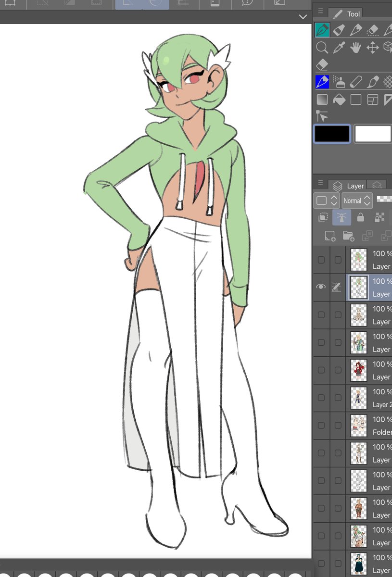Open the Normal blending mode dropdown
This screenshot has height=577, width=392.
coord(357,201)
